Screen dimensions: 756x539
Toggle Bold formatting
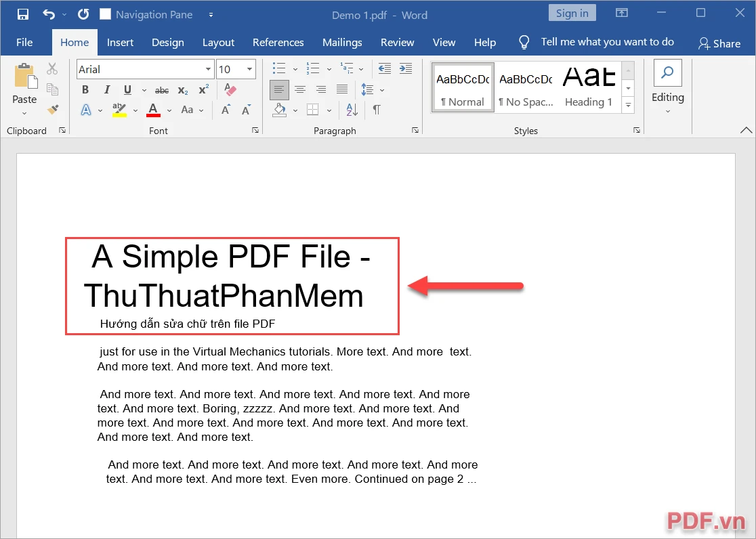click(x=85, y=89)
